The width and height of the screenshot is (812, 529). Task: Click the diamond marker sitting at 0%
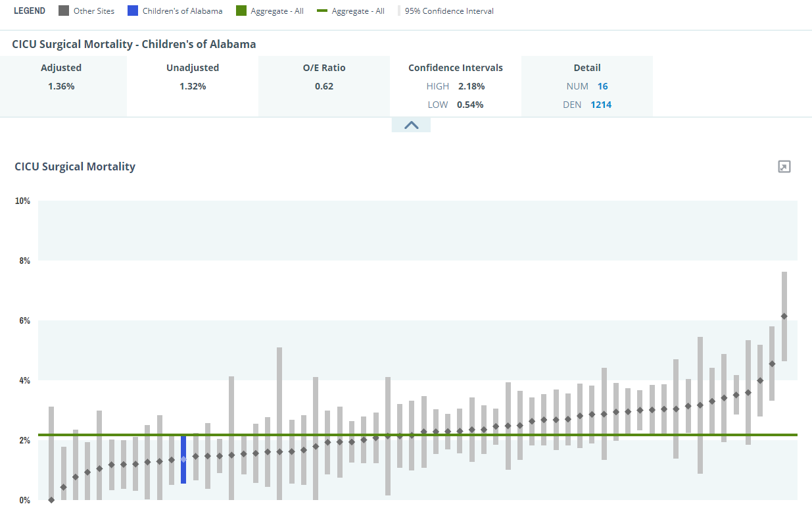51,500
